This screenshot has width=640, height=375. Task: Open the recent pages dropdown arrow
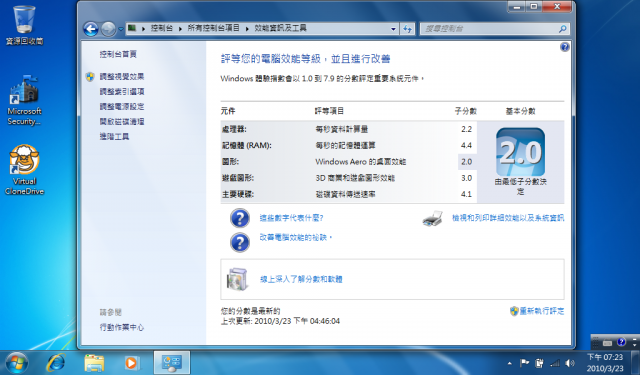121,29
